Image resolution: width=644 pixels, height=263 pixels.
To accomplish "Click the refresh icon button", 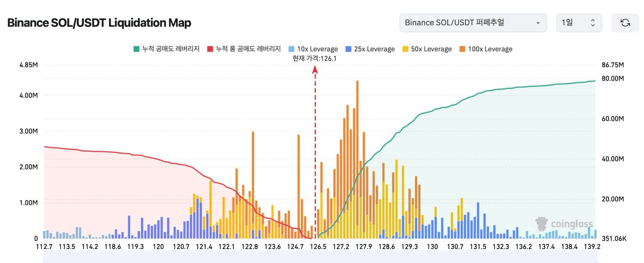I will point(625,23).
